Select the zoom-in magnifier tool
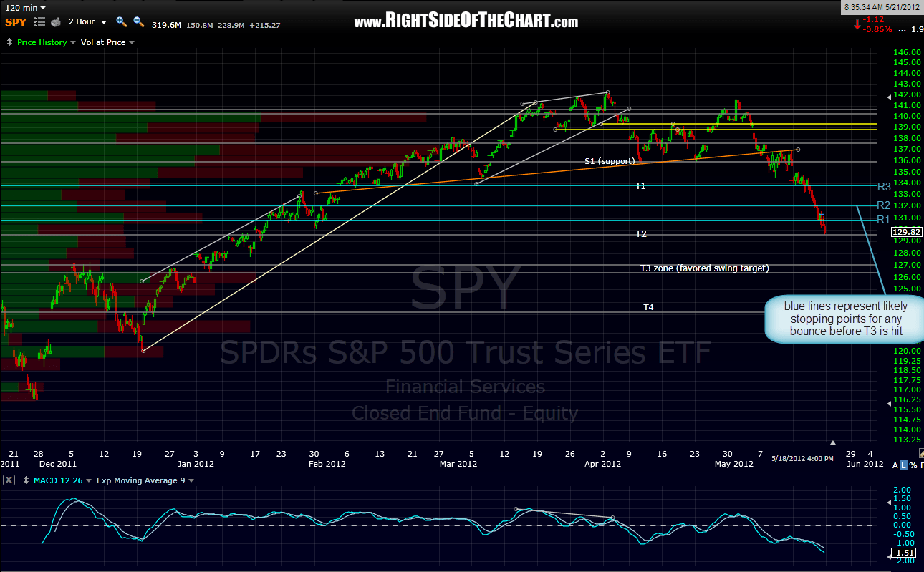Viewport: 924px width, 572px height. [x=122, y=22]
